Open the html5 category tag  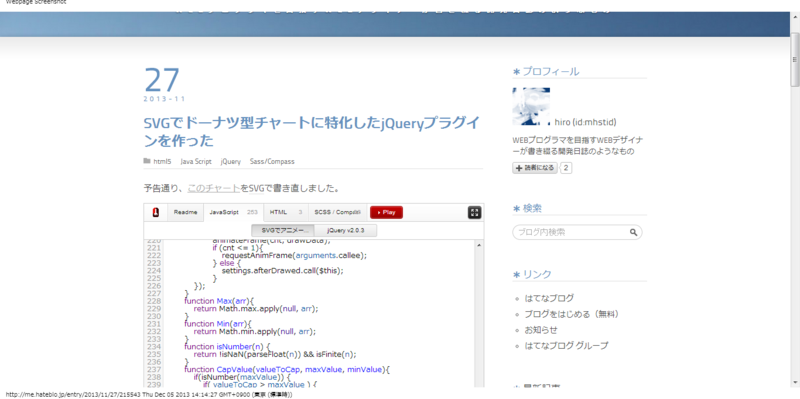(162, 162)
